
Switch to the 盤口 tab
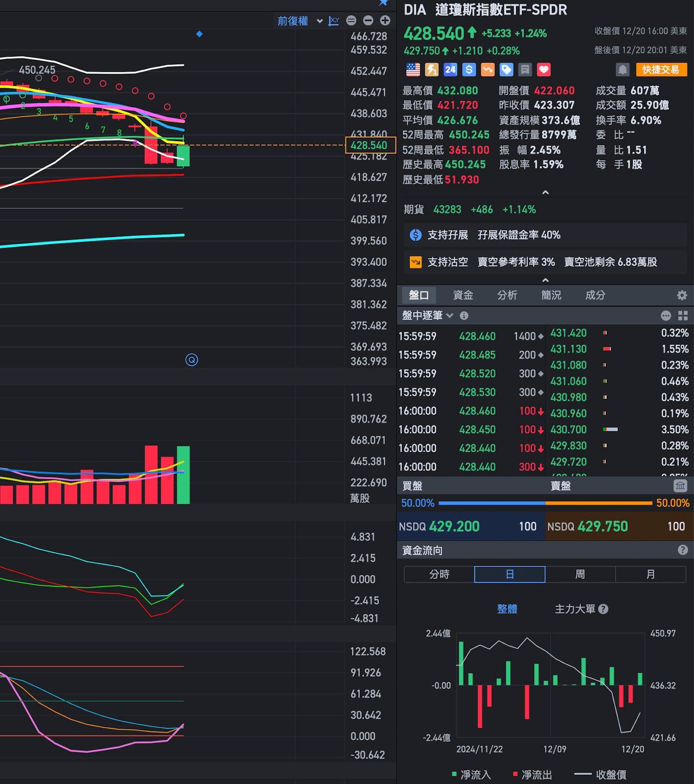point(419,295)
